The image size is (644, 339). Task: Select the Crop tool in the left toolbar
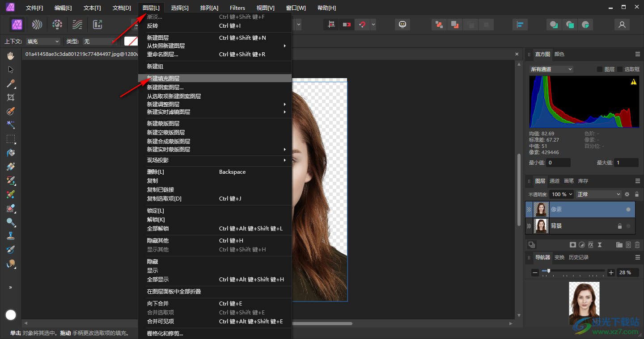click(x=11, y=97)
